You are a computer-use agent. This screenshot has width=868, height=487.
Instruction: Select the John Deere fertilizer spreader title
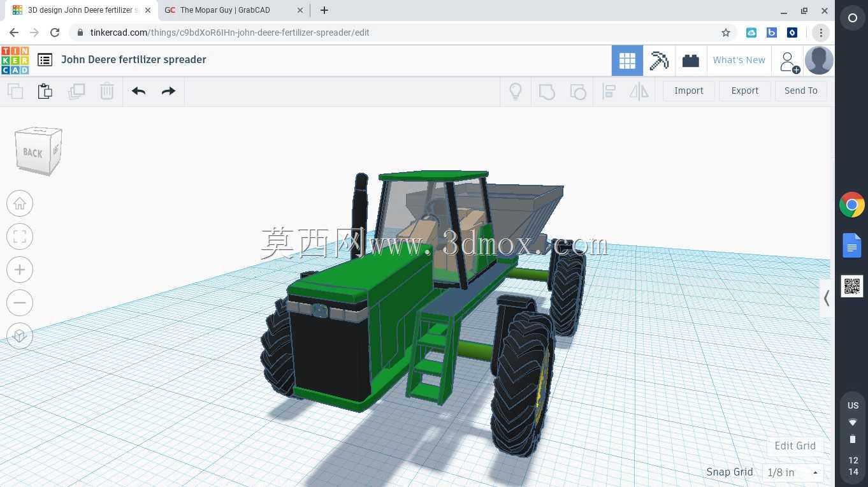click(134, 60)
